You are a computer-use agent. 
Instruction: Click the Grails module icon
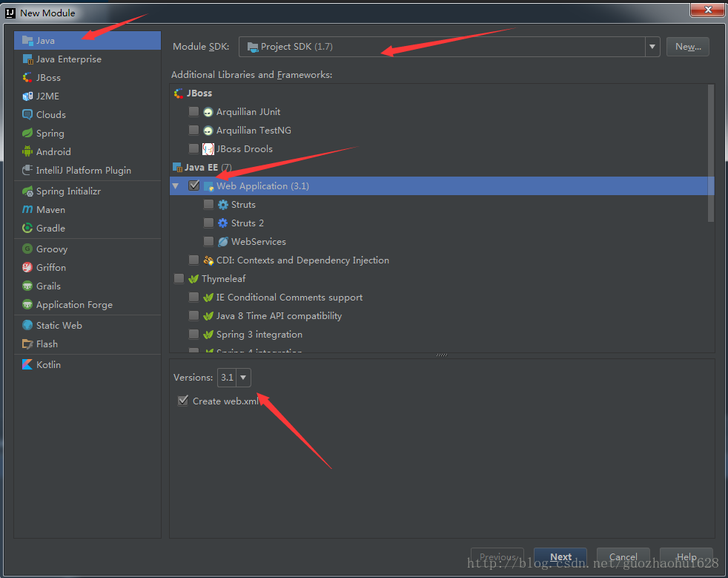tap(27, 286)
